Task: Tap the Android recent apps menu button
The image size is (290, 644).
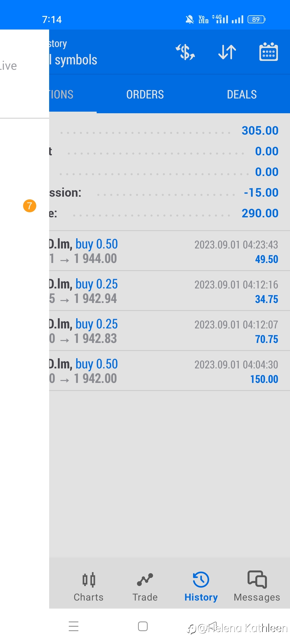Action: coord(74,626)
